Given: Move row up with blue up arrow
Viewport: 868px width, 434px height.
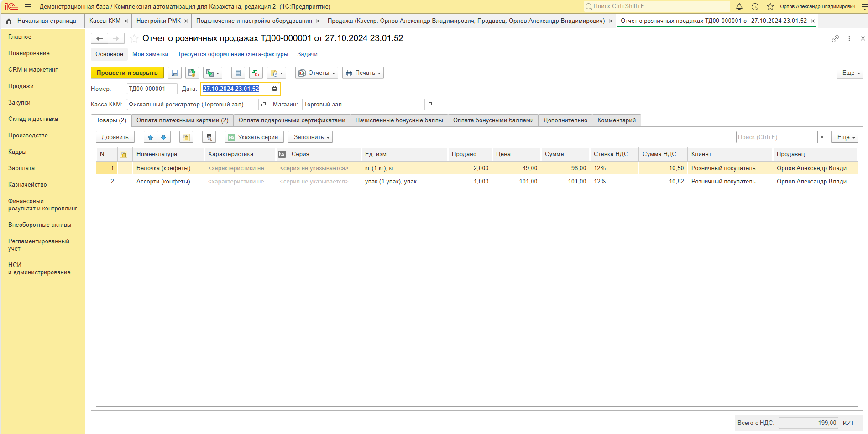Looking at the screenshot, I should [x=150, y=137].
